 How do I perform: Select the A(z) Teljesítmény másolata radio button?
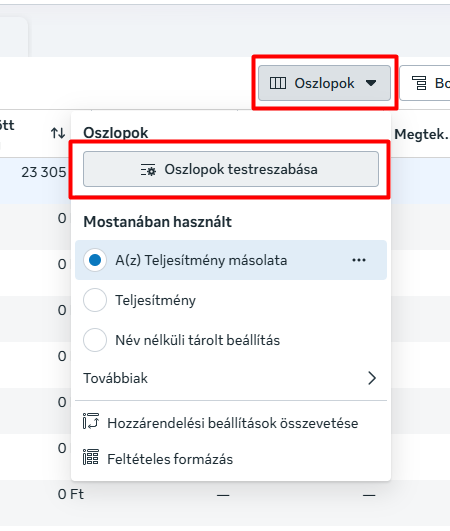pyautogui.click(x=95, y=260)
